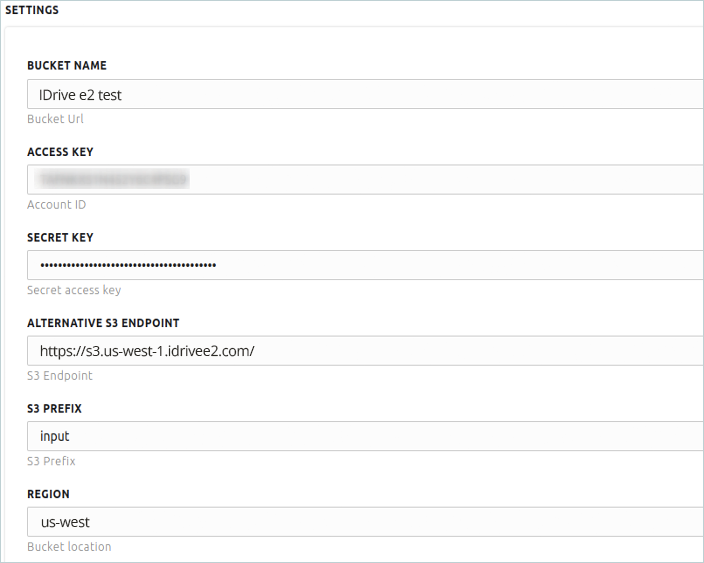Click the 'Bucket Url' hint text

(x=55, y=119)
